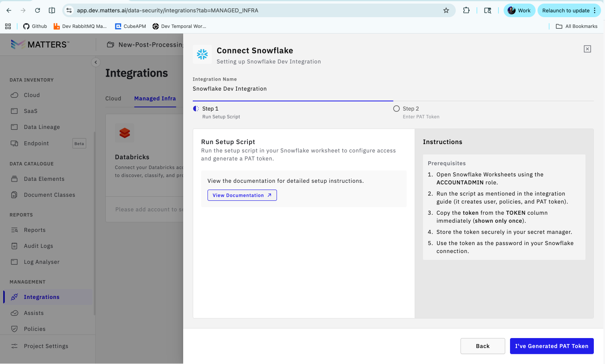This screenshot has height=364, width=605.
Task: Click the Data Elements icon
Action: pos(14,179)
